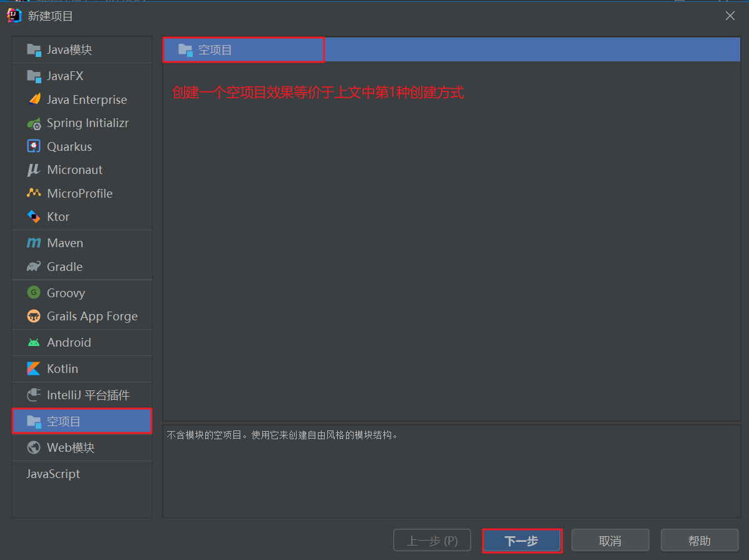The height and width of the screenshot is (560, 749).
Task: Select the Android robot icon
Action: (x=34, y=343)
